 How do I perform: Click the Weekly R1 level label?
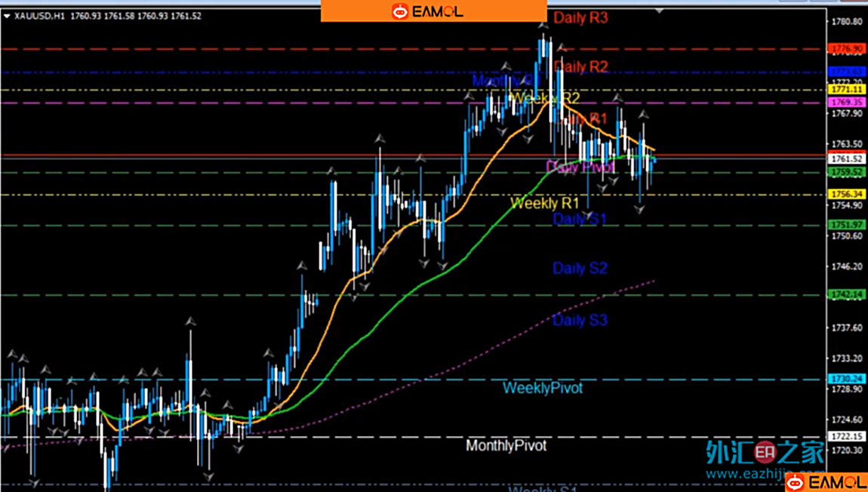[544, 203]
